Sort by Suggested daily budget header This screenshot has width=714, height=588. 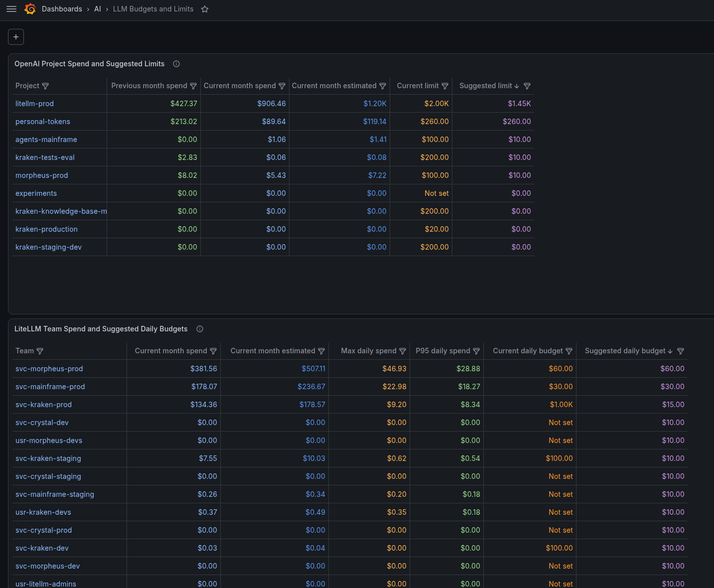tap(625, 351)
